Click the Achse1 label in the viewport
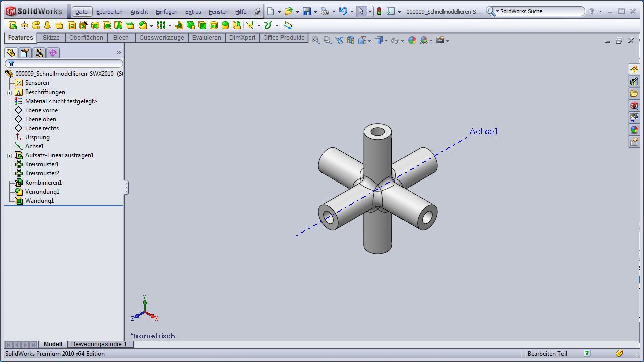The image size is (644, 362). click(x=484, y=132)
